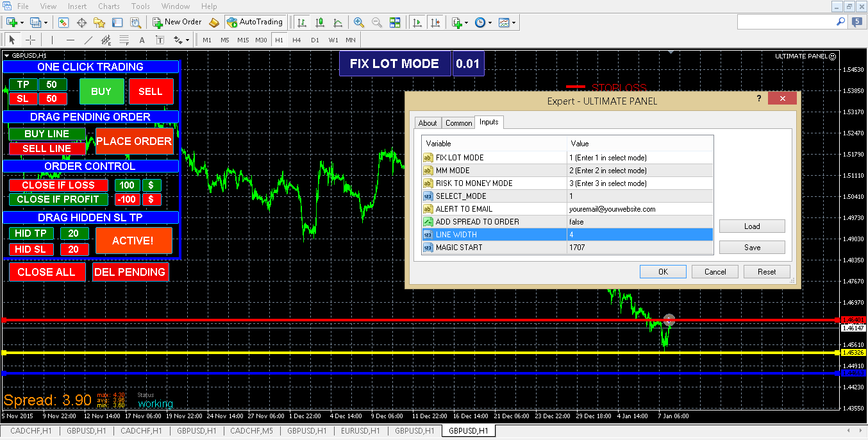
Task: Draw a trendline with the diagonal line tool
Action: pyautogui.click(x=88, y=40)
